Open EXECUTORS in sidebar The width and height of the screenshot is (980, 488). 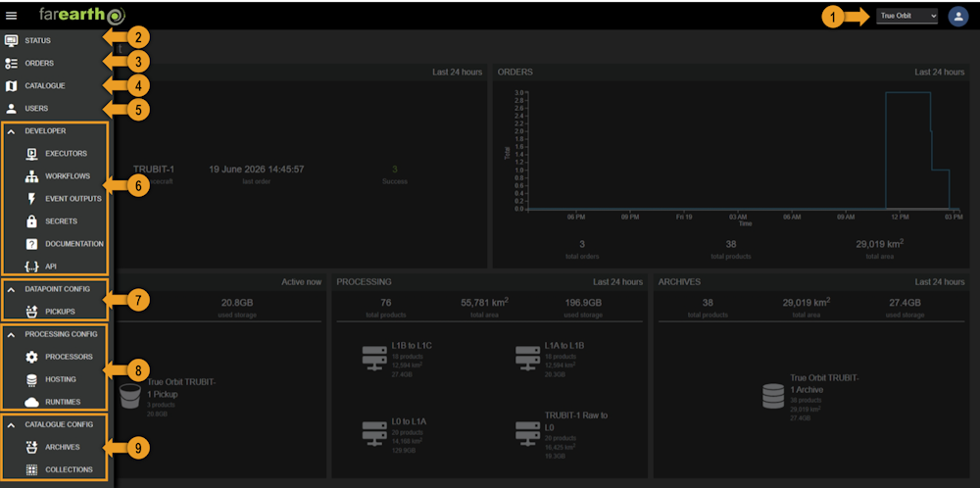pos(66,154)
